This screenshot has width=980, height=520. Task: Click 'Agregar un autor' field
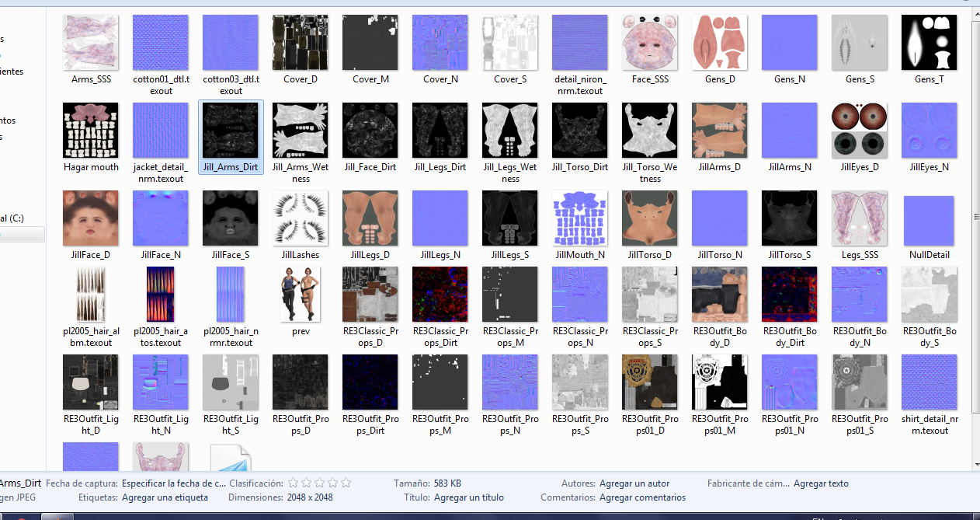[634, 483]
